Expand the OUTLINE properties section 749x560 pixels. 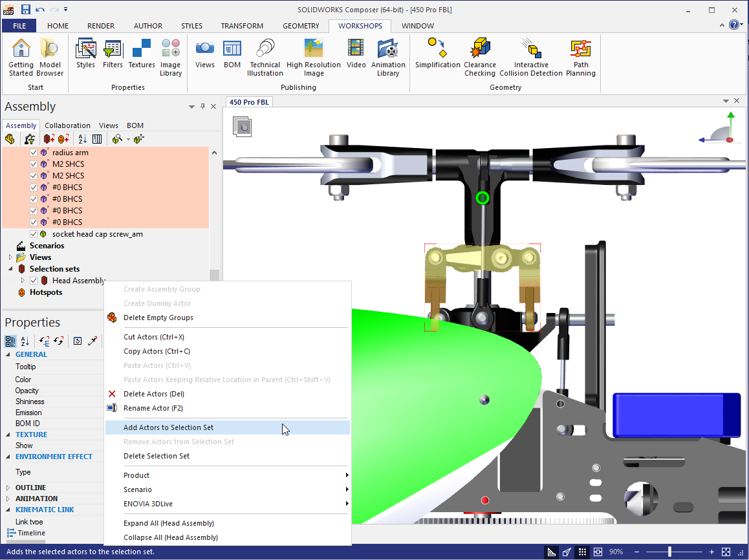pyautogui.click(x=8, y=488)
